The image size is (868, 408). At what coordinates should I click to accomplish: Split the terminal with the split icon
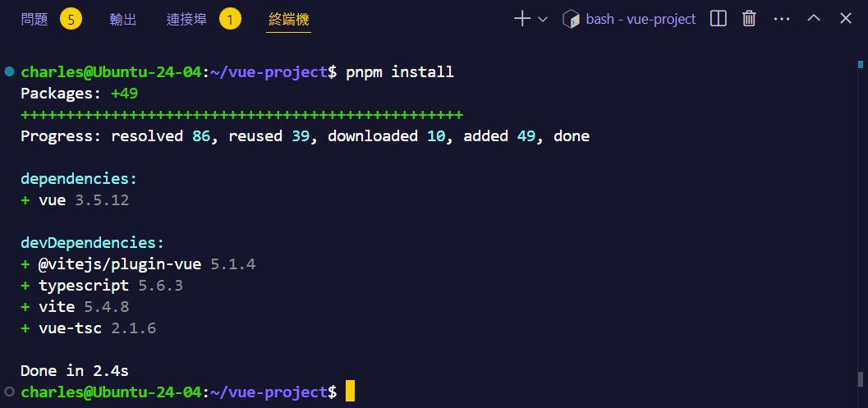point(719,19)
